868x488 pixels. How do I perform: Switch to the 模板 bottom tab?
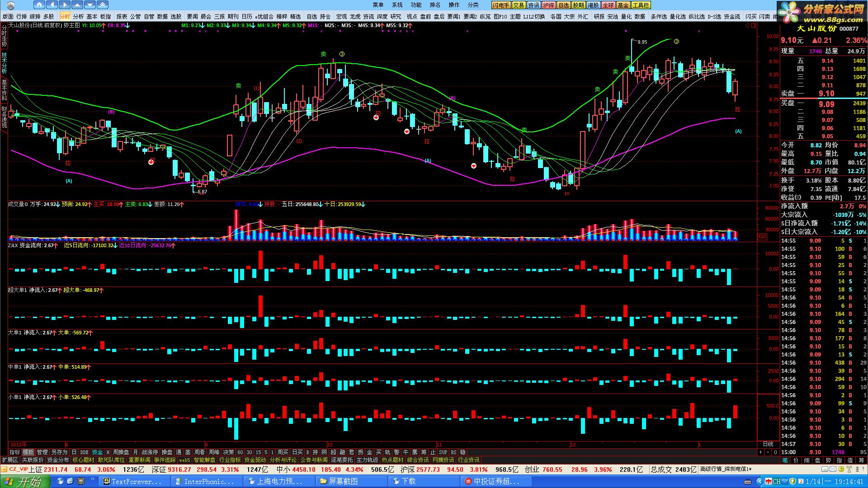[x=28, y=452]
